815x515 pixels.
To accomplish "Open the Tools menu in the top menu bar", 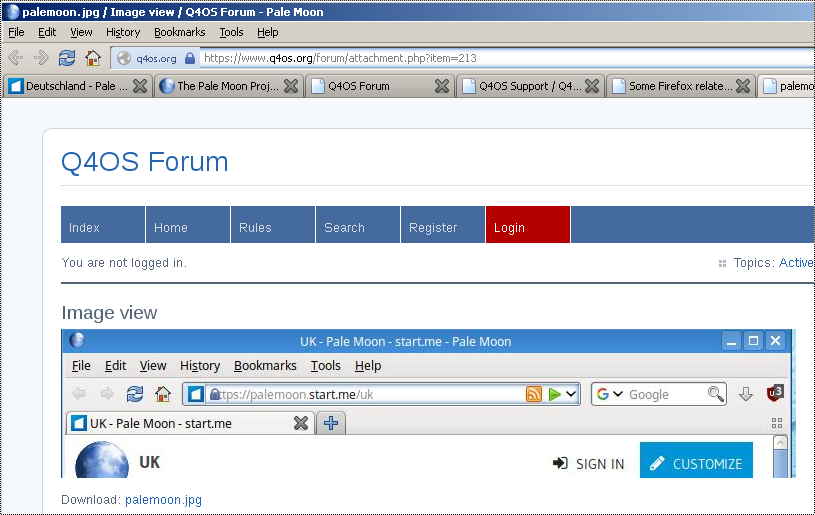I will [231, 32].
